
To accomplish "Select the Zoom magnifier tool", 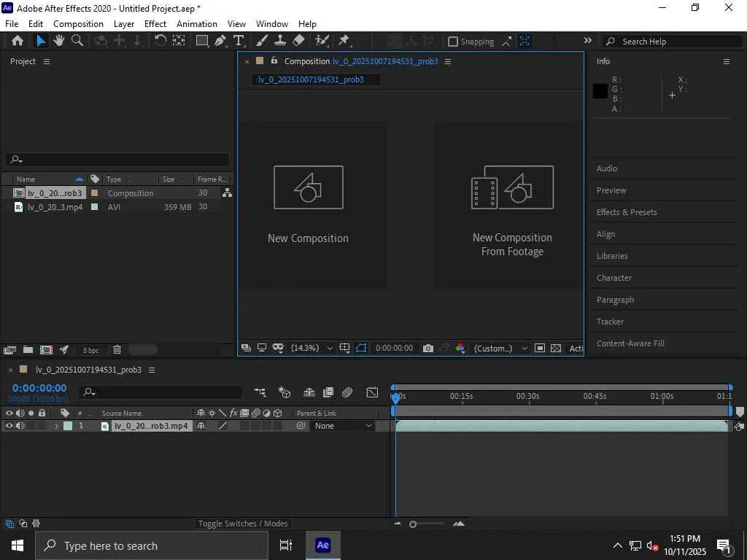I will click(x=77, y=41).
